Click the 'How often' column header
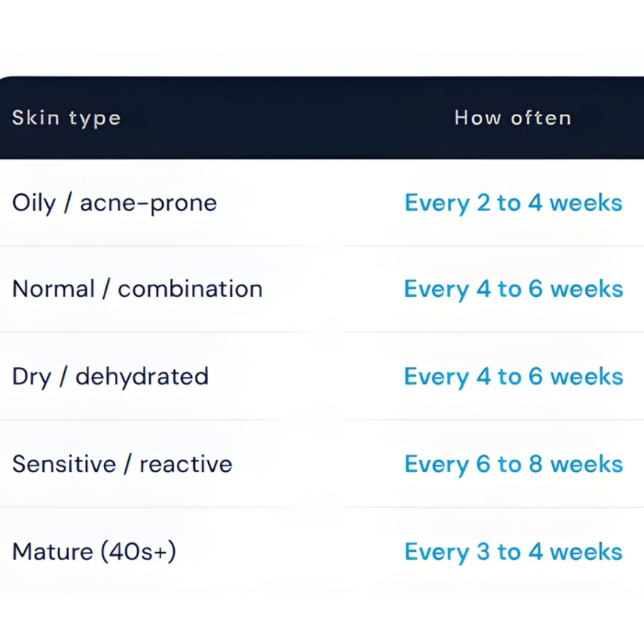 (513, 118)
